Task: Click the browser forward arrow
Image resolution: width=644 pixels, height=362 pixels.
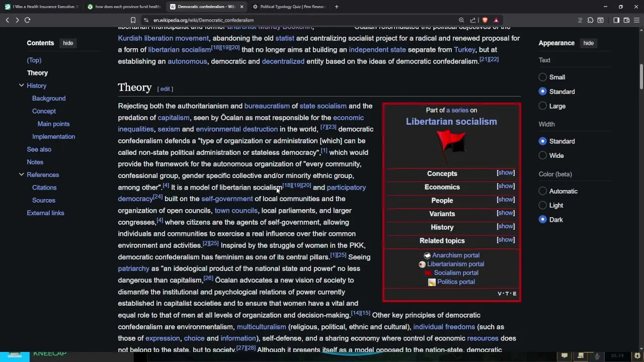Action: coord(17,20)
